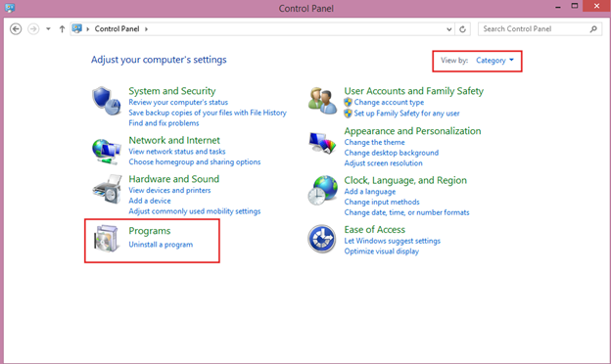611x364 pixels.
Task: Click Add a device link
Action: tap(150, 201)
